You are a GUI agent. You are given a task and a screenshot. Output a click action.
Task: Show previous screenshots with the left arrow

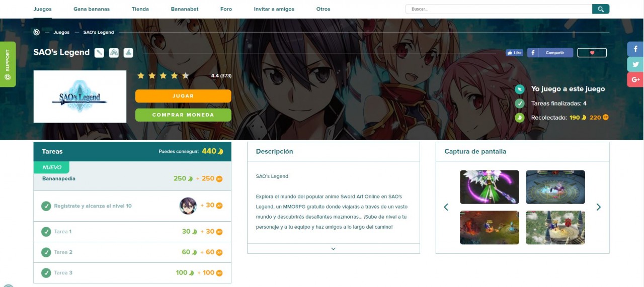(446, 207)
